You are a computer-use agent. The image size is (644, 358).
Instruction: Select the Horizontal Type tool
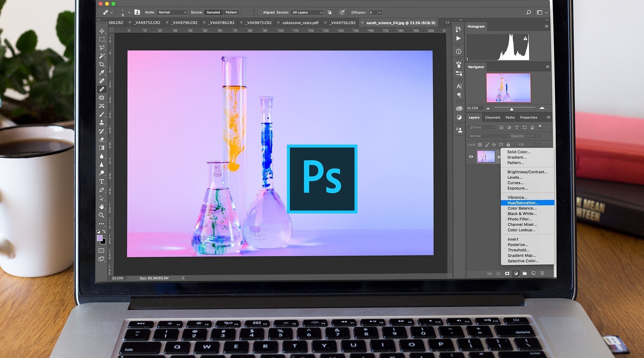pyautogui.click(x=102, y=182)
